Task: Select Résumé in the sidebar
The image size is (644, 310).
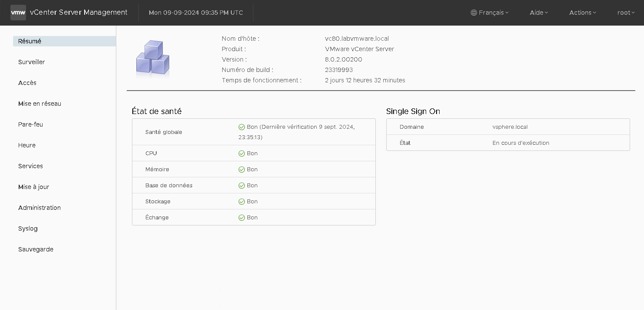Action: point(64,41)
